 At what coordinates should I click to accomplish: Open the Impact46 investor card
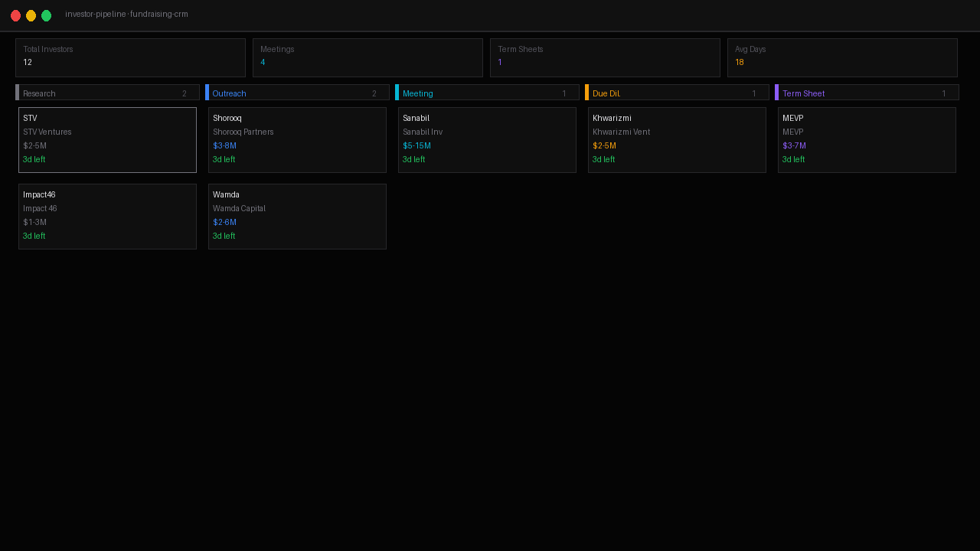tap(107, 217)
